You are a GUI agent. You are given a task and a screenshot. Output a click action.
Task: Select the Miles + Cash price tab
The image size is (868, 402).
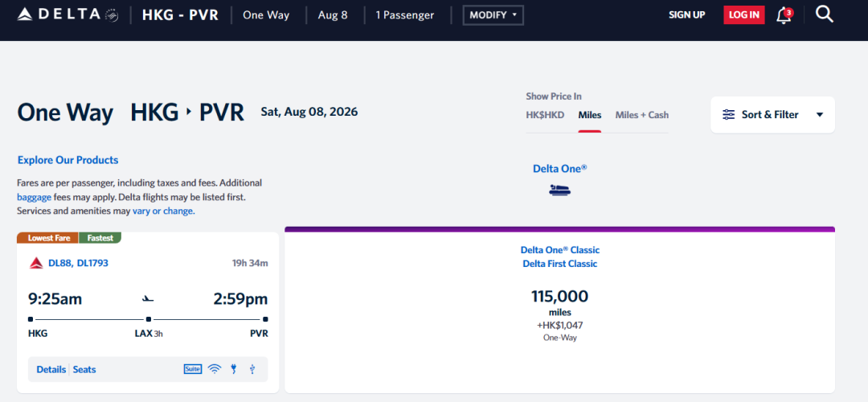(x=641, y=115)
